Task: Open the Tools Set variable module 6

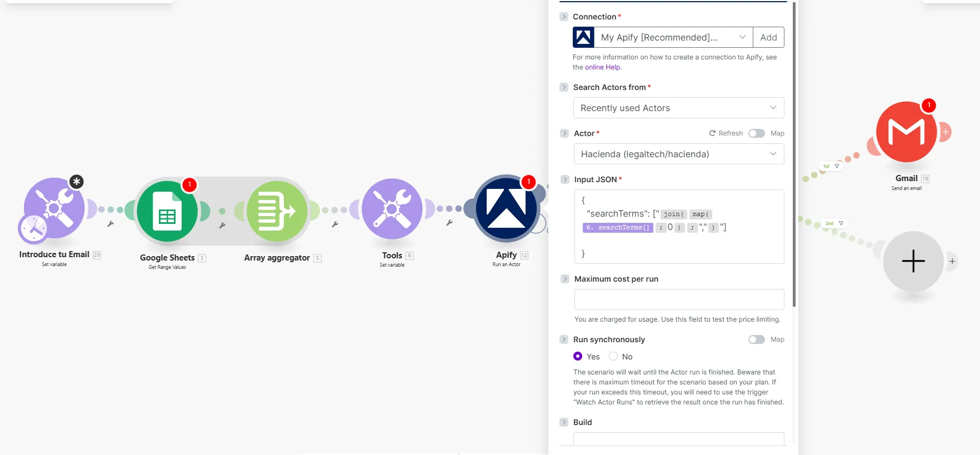Action: click(x=392, y=208)
